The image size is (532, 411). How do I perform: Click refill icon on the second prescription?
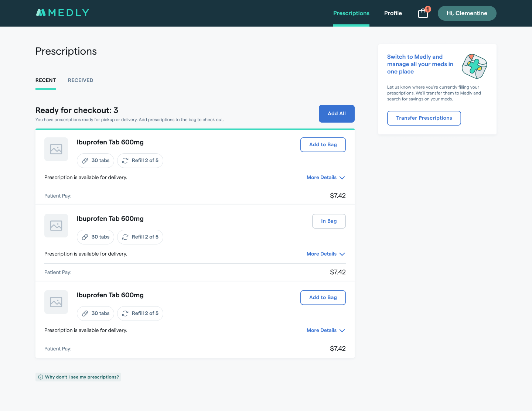click(125, 237)
